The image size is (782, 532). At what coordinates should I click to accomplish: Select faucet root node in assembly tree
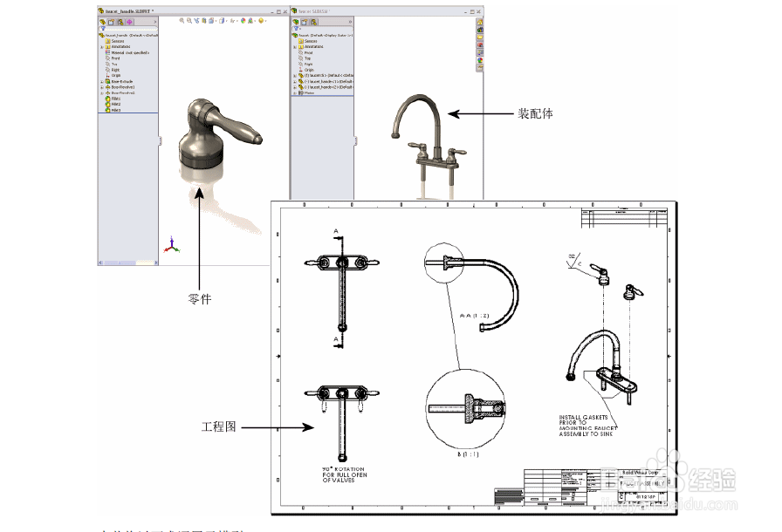tap(323, 36)
